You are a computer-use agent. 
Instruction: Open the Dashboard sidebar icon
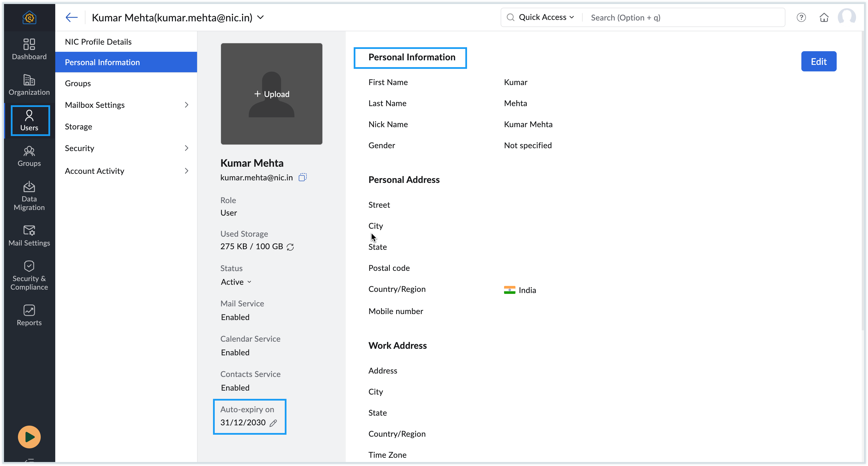(29, 49)
